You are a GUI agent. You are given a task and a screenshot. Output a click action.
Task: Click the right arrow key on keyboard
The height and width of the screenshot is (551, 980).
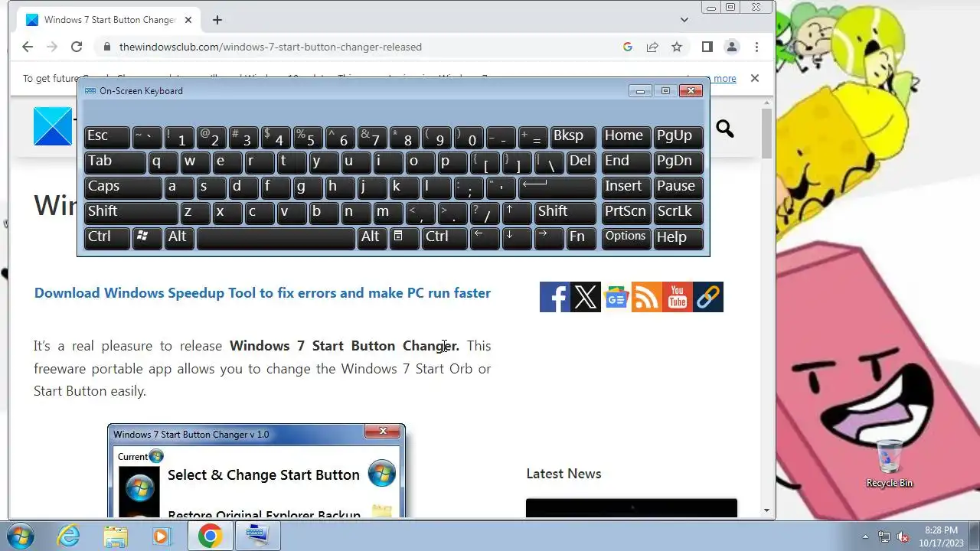coord(548,238)
